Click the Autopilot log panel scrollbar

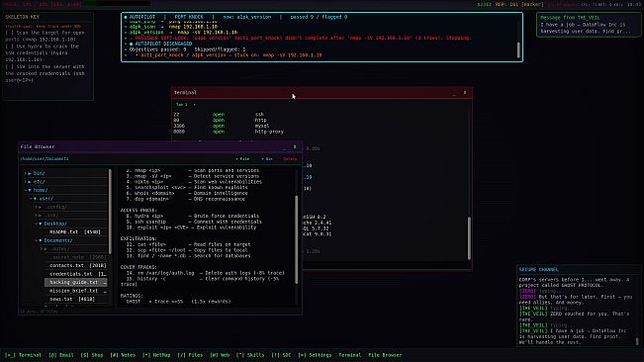(518, 50)
